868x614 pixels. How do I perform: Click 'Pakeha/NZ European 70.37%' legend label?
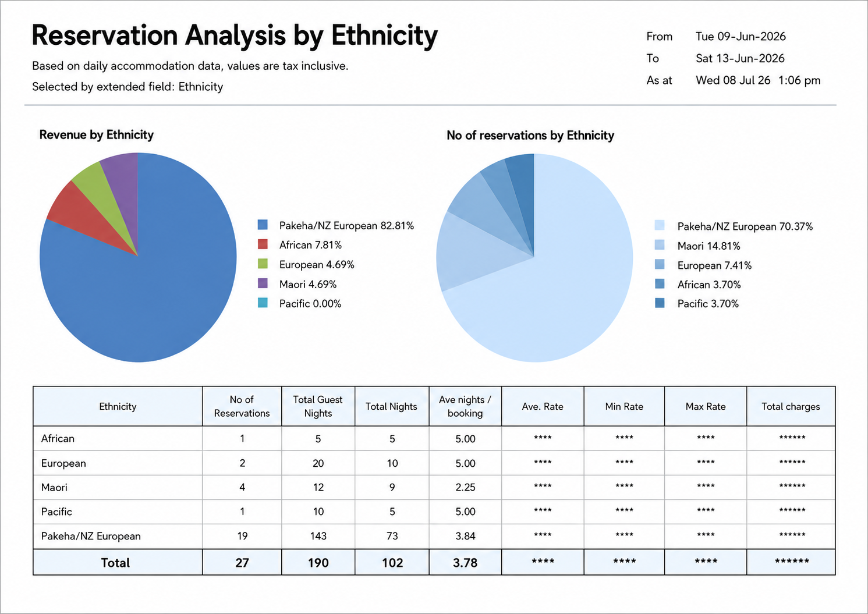coord(745,226)
